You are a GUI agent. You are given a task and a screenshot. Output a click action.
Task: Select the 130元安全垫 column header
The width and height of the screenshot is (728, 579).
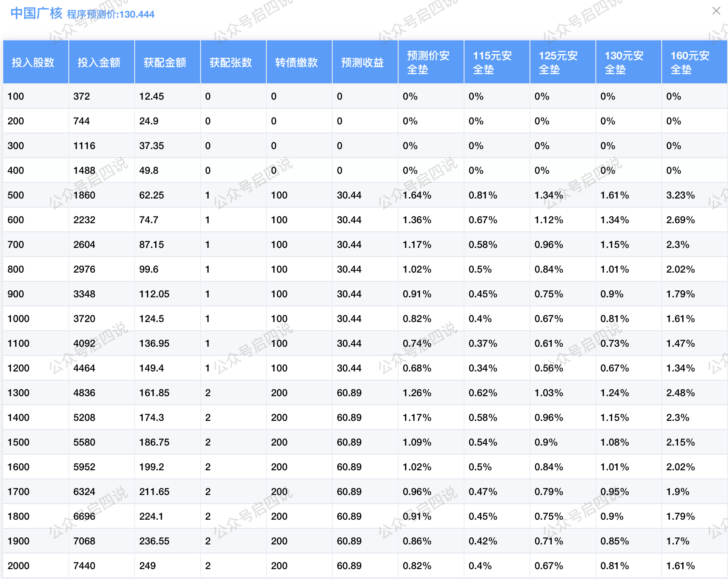(624, 63)
